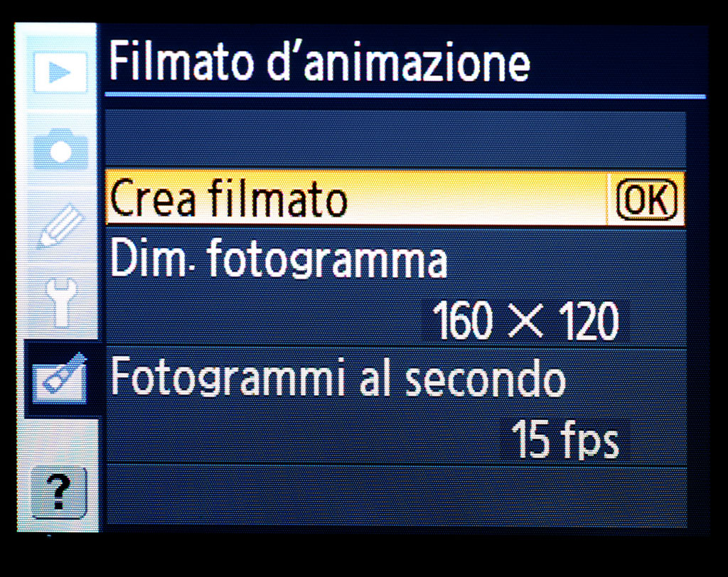Click the × symbol in frame size
The image size is (728, 577).
click(x=525, y=320)
